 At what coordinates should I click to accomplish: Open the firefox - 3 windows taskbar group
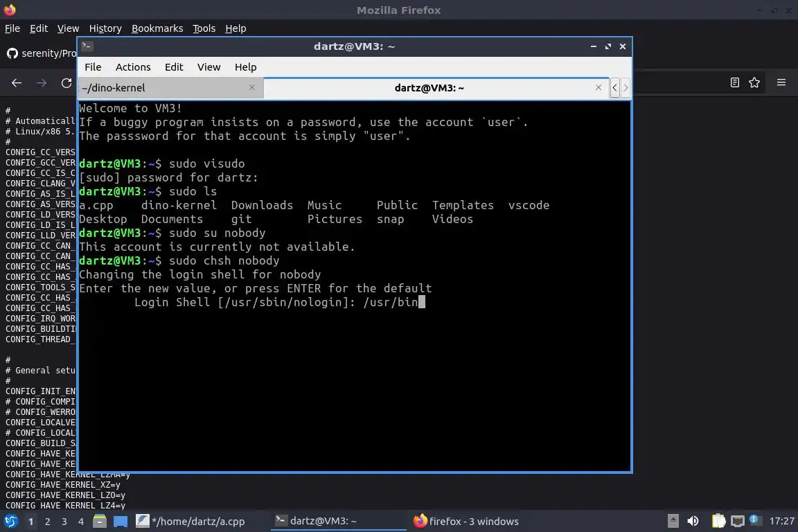point(465,522)
